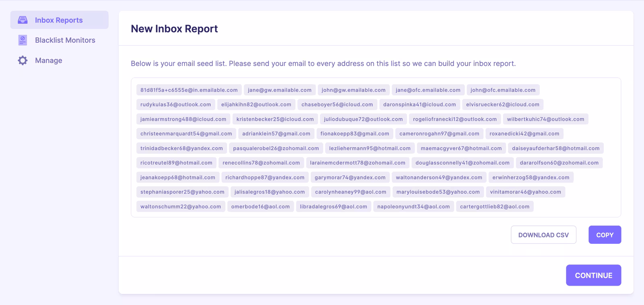
Task: Select the fionakoepp83@gmail.com address
Action: coord(355,134)
